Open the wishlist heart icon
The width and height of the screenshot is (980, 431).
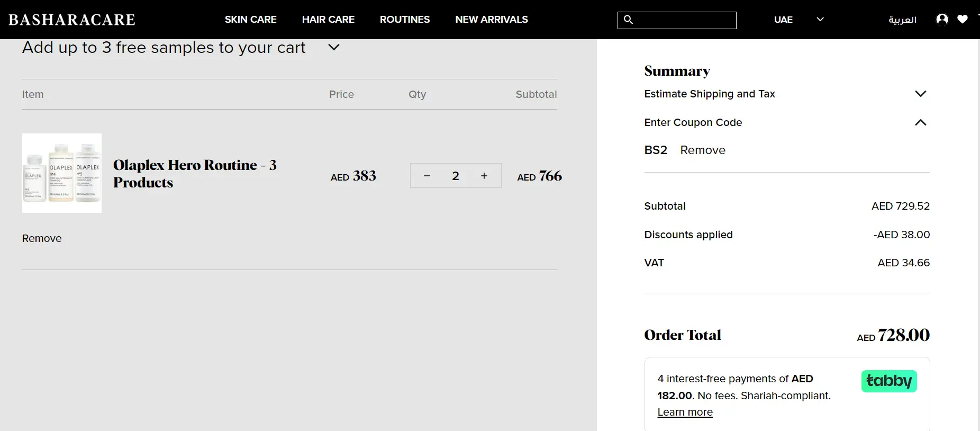click(963, 19)
